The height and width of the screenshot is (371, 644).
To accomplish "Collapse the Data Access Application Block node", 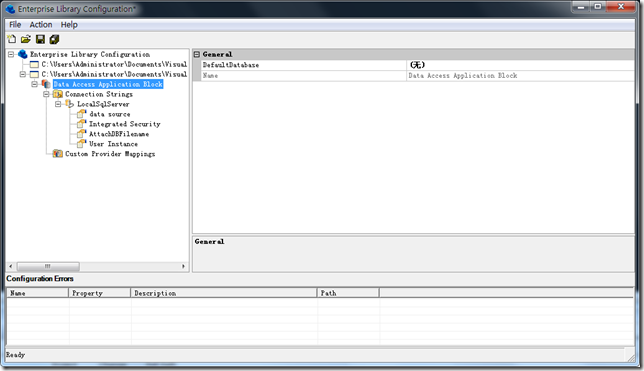I will [34, 84].
